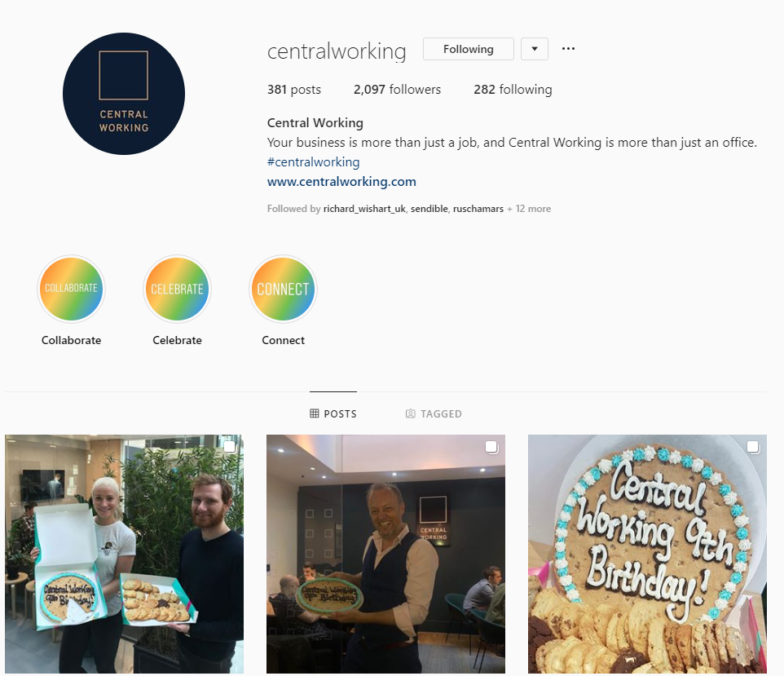This screenshot has height=676, width=784.
Task: Open the www.centralworking.com link
Action: pyautogui.click(x=341, y=182)
